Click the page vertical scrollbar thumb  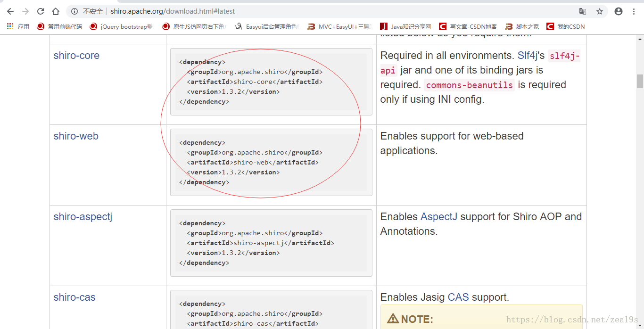point(640,81)
